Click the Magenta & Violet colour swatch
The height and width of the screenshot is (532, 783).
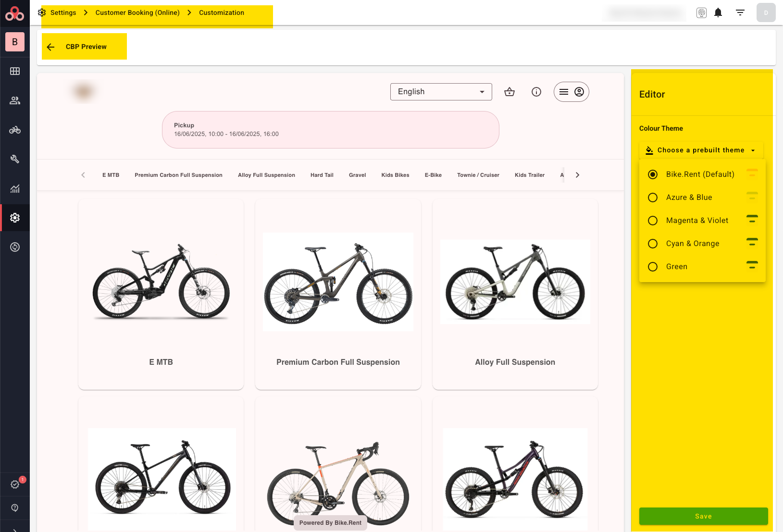click(x=752, y=219)
